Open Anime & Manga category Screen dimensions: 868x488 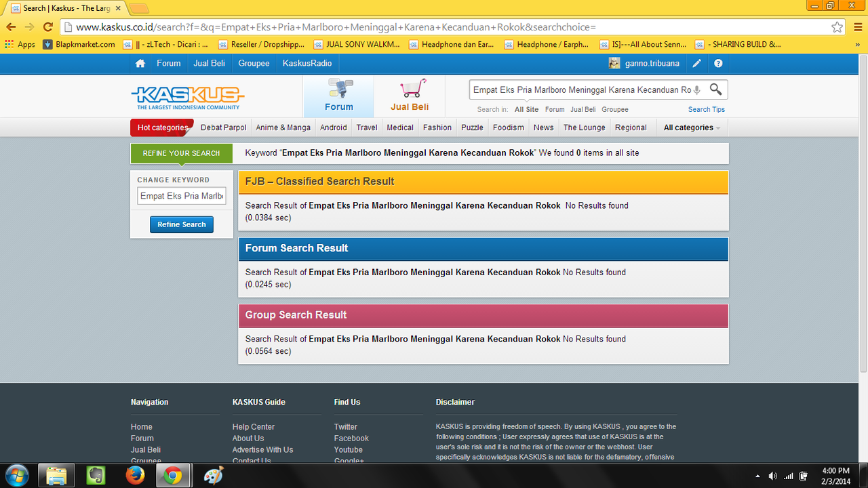pyautogui.click(x=283, y=127)
